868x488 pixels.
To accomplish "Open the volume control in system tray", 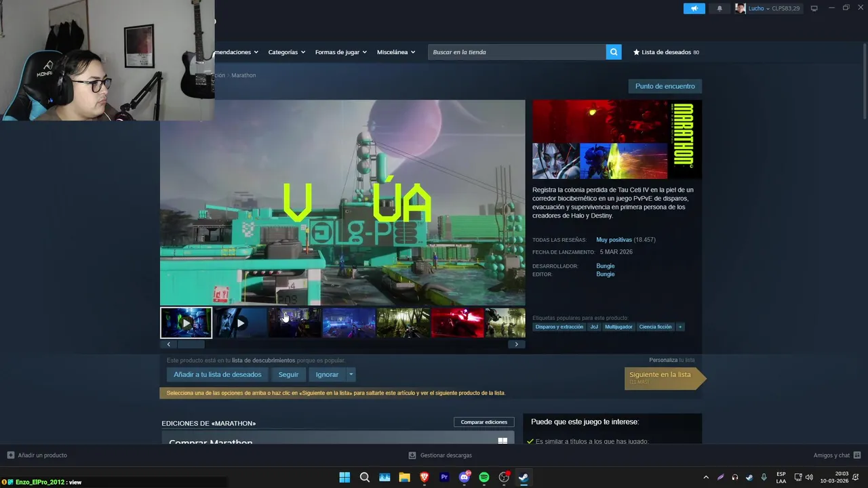I will [809, 477].
